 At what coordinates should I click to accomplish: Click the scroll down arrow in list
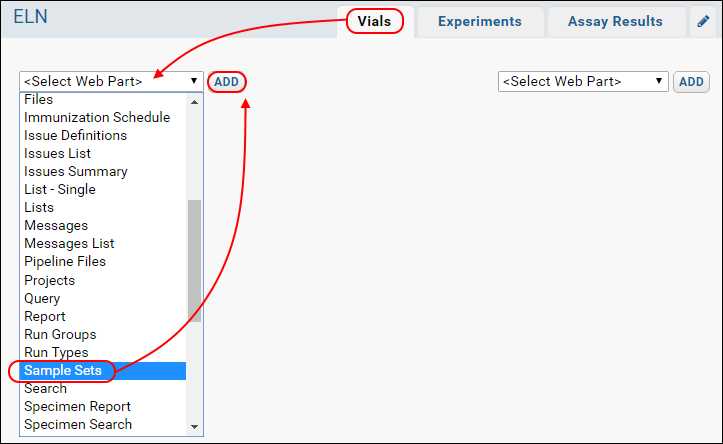pos(194,427)
